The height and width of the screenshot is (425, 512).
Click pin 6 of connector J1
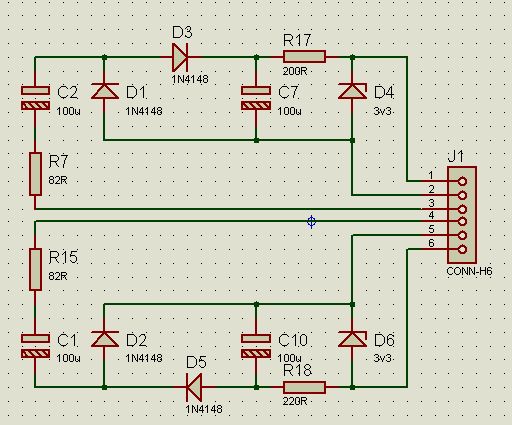pos(462,249)
